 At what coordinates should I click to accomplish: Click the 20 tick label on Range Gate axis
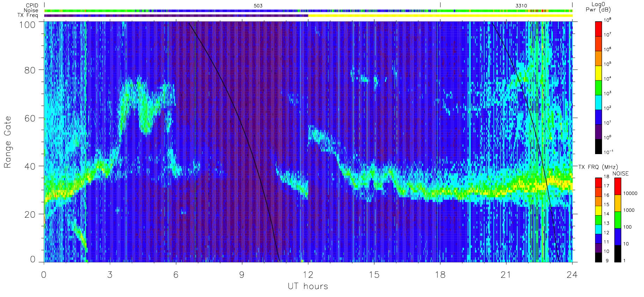30,215
